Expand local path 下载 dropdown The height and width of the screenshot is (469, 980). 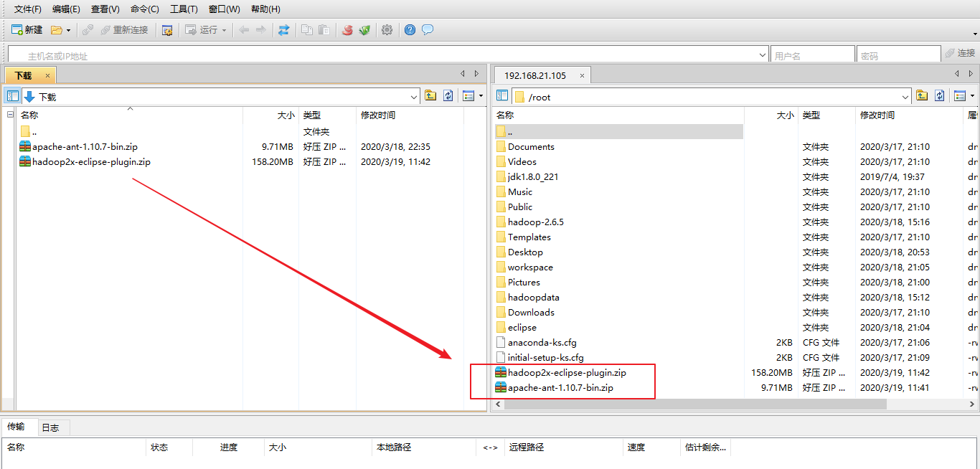pyautogui.click(x=414, y=97)
